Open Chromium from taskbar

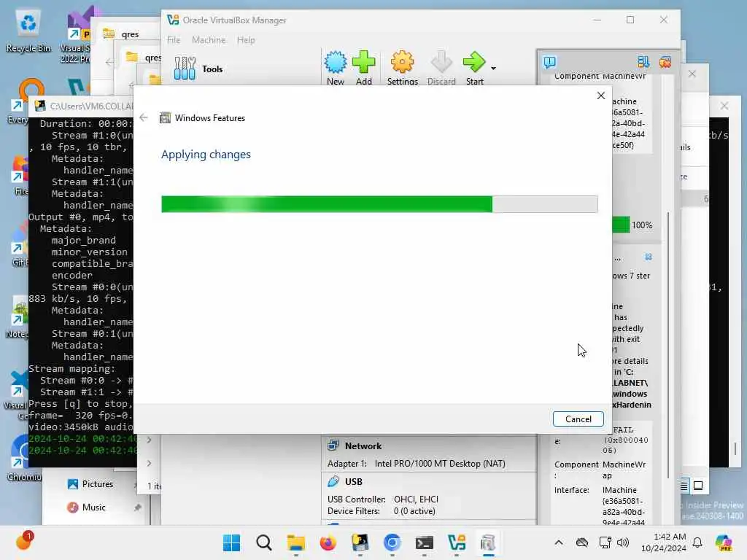(392, 542)
